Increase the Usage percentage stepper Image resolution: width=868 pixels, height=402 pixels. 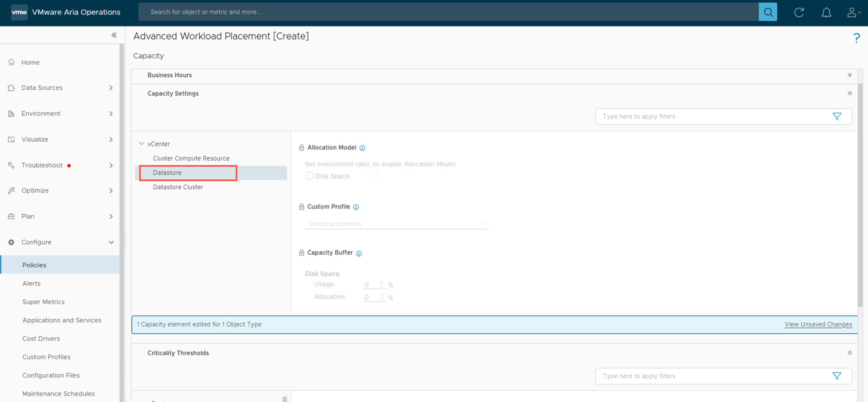(382, 283)
